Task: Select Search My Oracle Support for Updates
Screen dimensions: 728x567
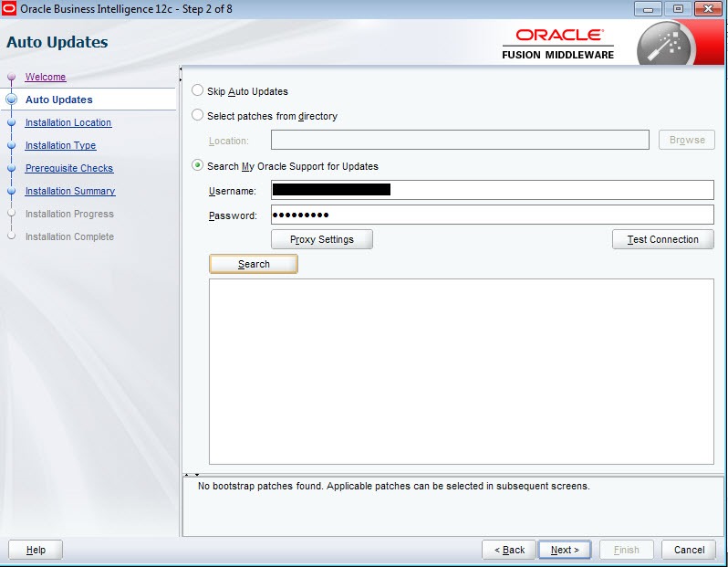Action: [x=197, y=165]
